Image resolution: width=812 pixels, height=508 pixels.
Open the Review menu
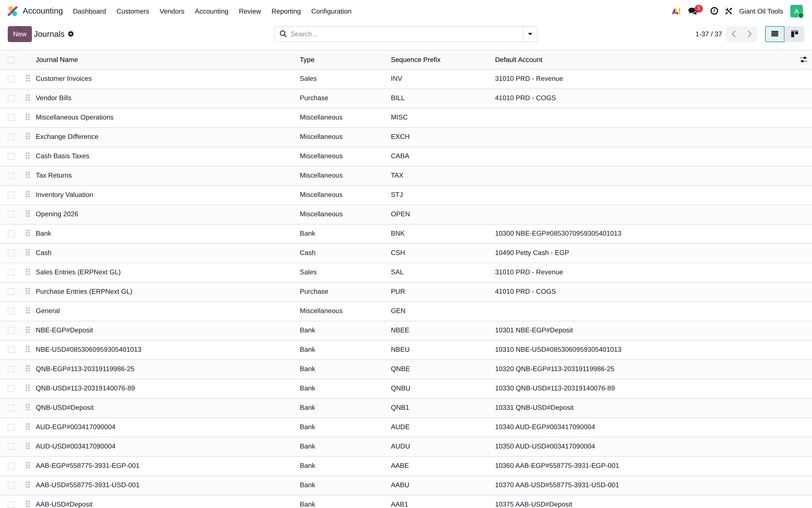click(x=250, y=11)
